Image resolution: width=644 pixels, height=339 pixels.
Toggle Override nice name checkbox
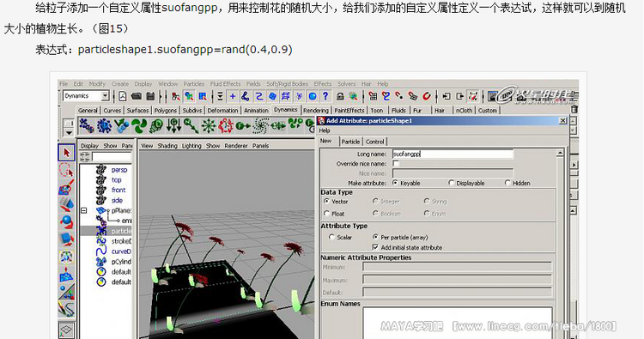pyautogui.click(x=396, y=163)
